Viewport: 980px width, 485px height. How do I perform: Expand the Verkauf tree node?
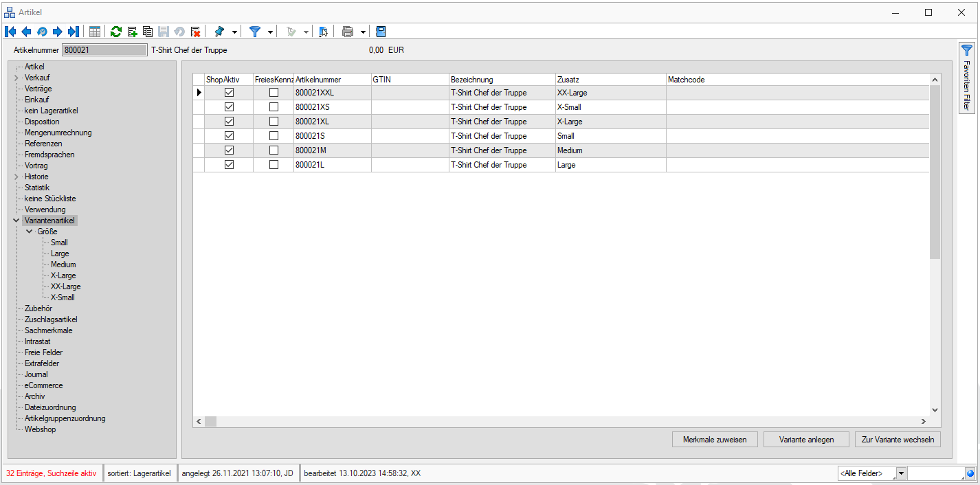tap(16, 78)
